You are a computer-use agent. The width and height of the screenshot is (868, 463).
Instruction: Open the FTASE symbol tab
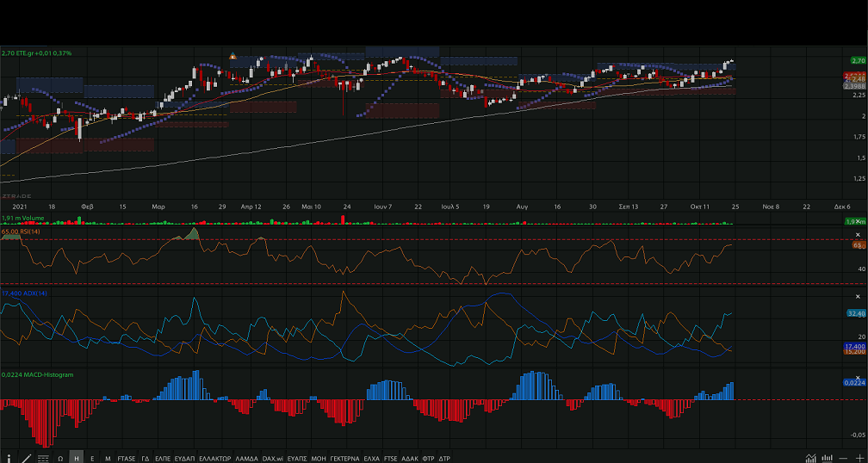pyautogui.click(x=127, y=459)
